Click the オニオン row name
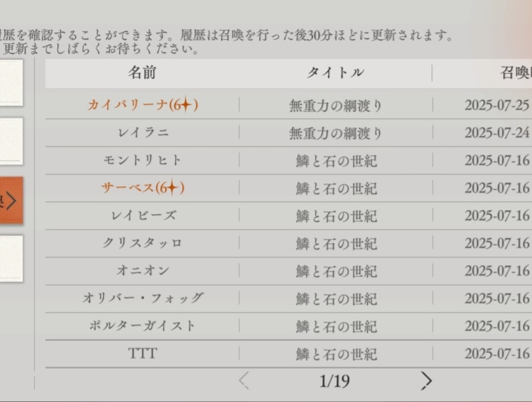 point(142,271)
